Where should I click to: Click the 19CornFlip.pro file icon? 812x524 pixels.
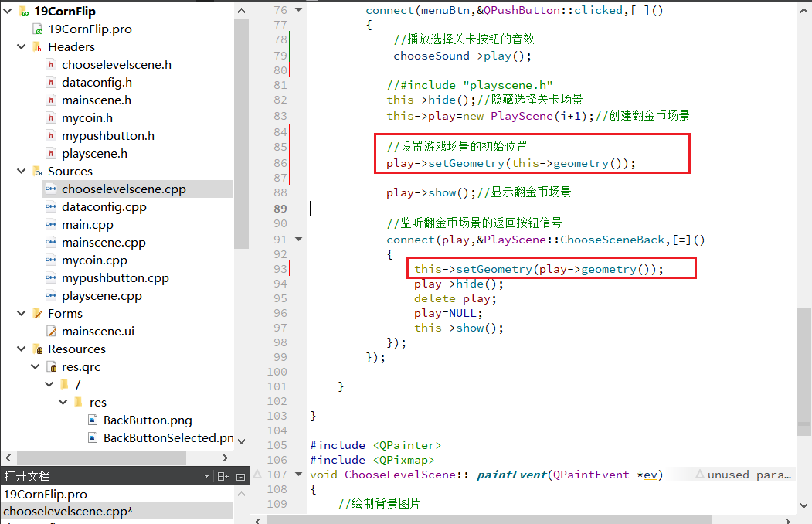coord(37,29)
